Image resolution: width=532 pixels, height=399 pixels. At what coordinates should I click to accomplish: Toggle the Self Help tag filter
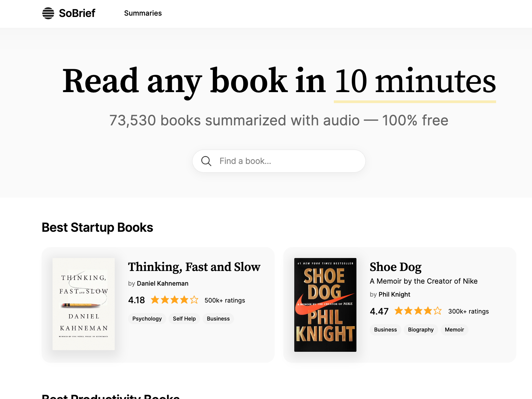(184, 319)
